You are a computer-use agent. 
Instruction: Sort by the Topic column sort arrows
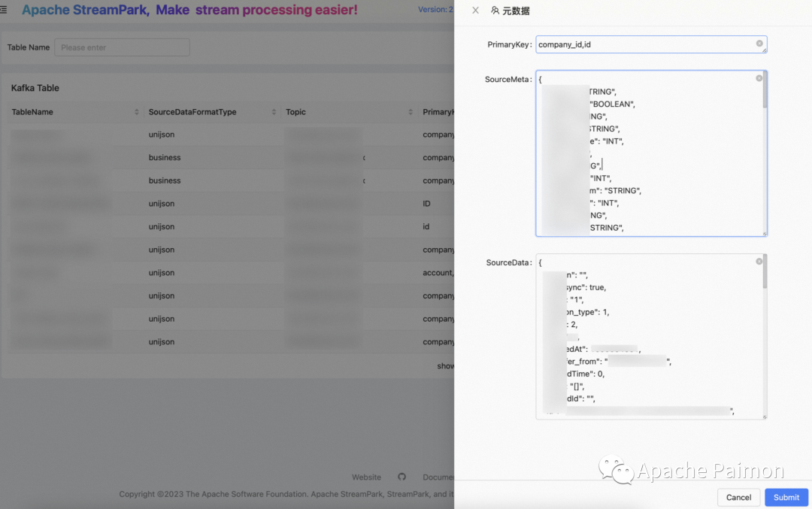point(411,112)
